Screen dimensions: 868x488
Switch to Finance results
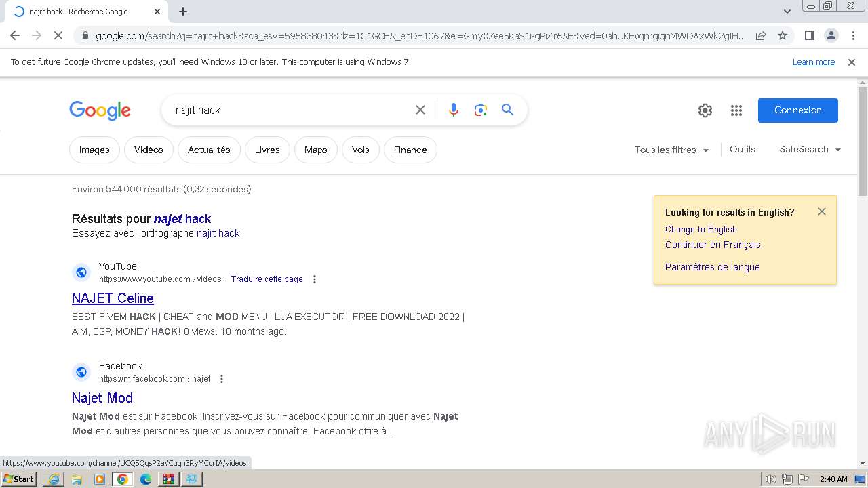click(410, 150)
